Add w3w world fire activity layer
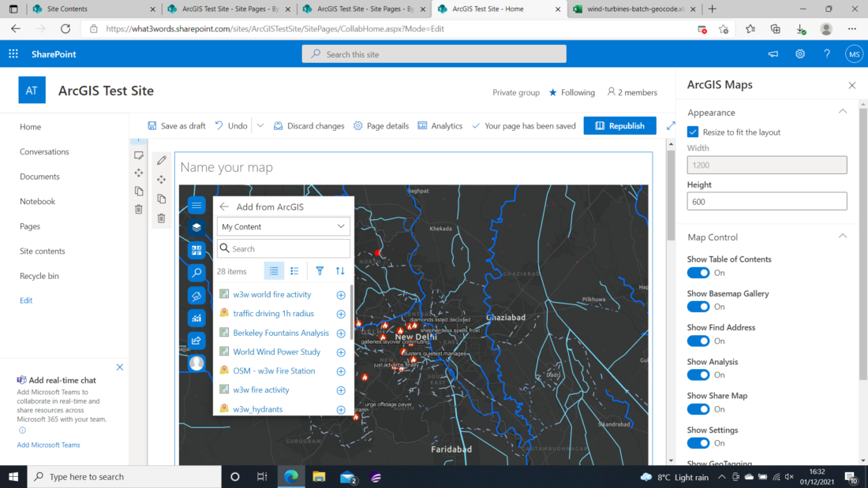The image size is (868, 488). click(x=341, y=295)
